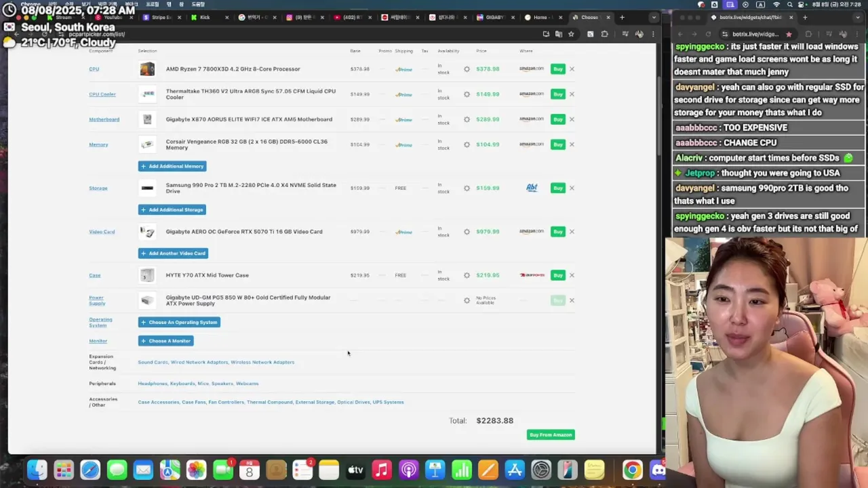Buy the Samsung 990 Pro SSD
868x488 pixels.
coord(557,188)
